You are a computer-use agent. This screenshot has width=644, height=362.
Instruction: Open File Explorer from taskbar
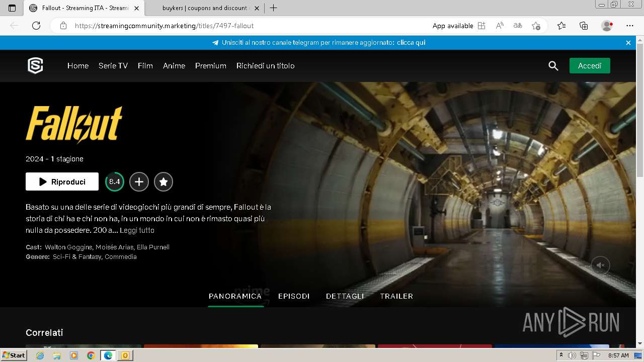pyautogui.click(x=57, y=355)
